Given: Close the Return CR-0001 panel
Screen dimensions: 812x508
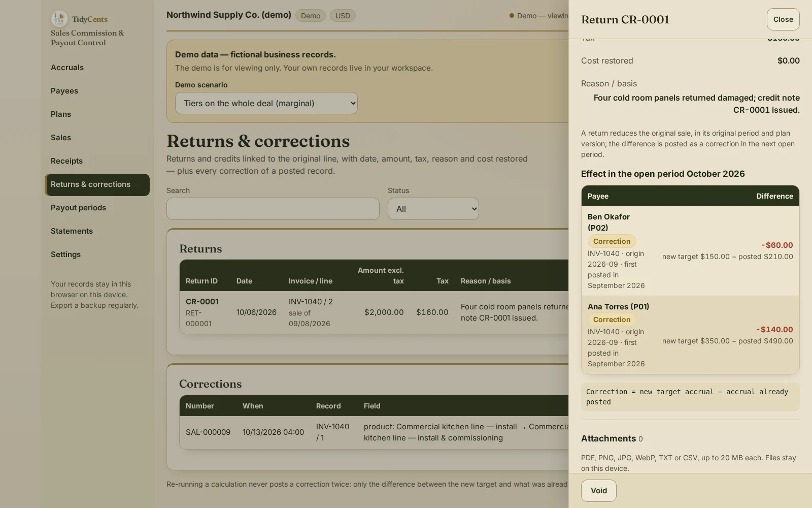Looking at the screenshot, I should click(x=783, y=19).
